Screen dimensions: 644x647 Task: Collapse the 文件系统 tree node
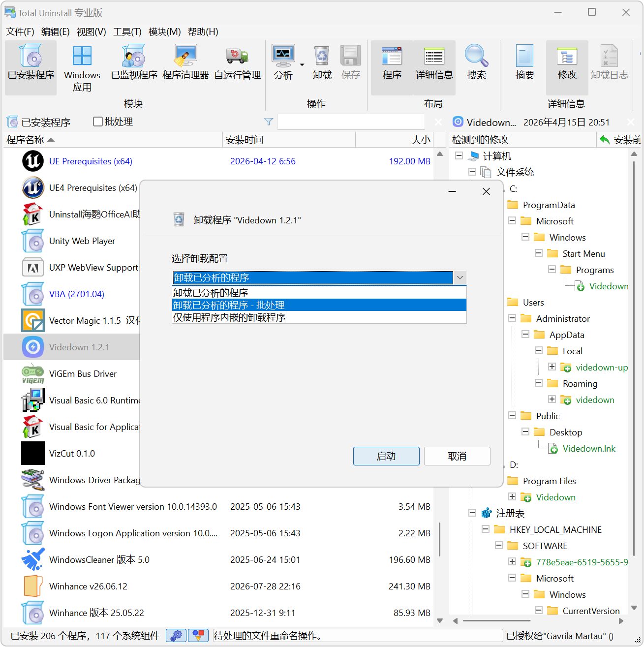(472, 172)
